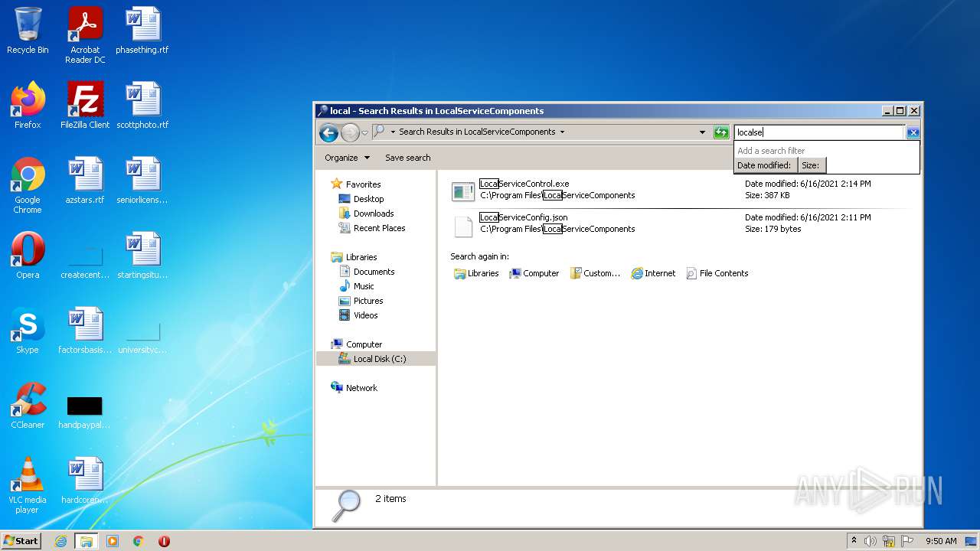Image resolution: width=980 pixels, height=551 pixels.
Task: Select CCleaner desktop shortcut
Action: click(28, 406)
